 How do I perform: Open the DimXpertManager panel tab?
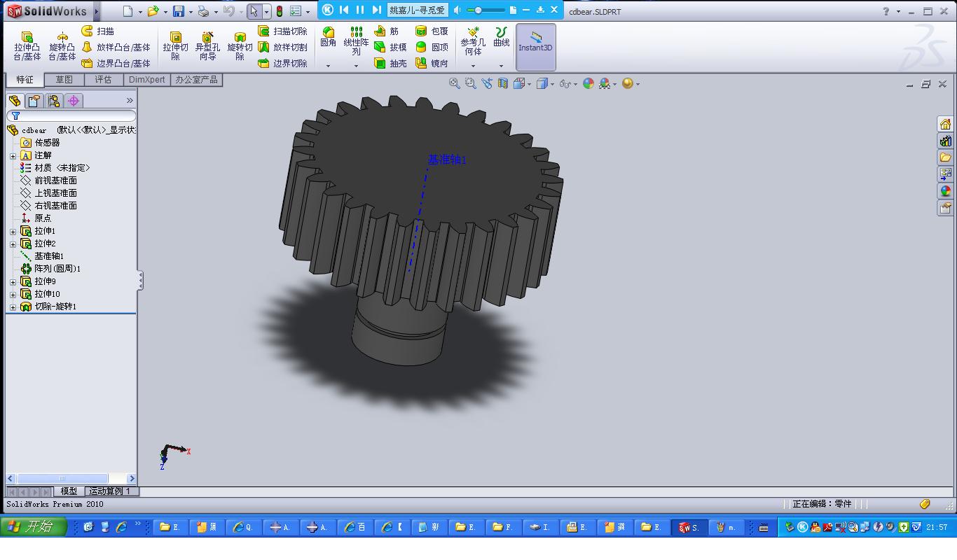click(x=74, y=101)
